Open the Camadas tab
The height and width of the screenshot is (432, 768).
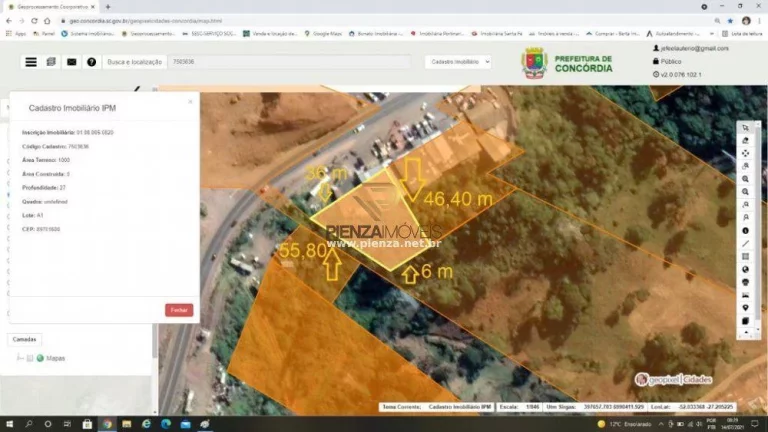click(x=24, y=339)
